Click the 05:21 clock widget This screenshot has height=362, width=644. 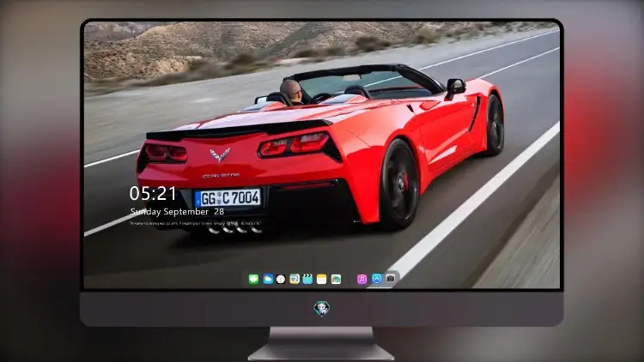point(153,193)
